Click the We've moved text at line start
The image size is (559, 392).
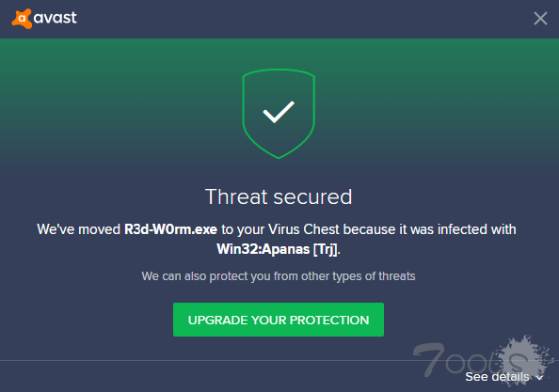point(79,229)
